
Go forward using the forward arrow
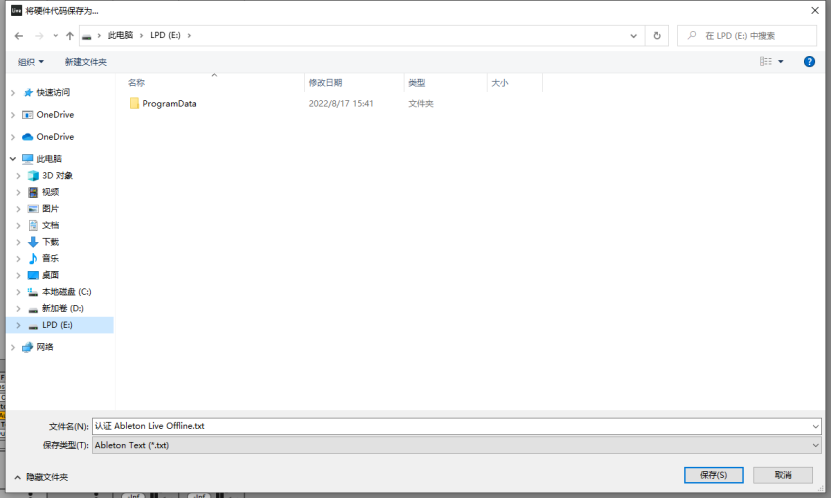click(x=39, y=35)
